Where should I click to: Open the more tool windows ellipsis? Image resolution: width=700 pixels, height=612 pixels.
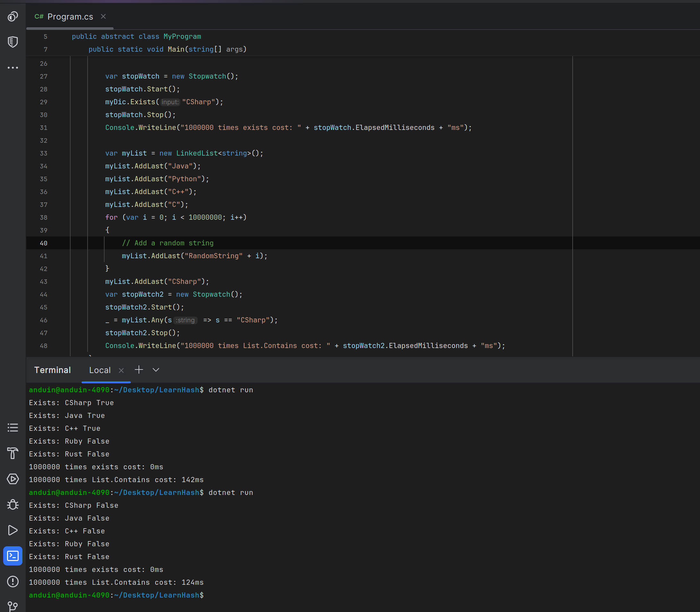coord(13,68)
